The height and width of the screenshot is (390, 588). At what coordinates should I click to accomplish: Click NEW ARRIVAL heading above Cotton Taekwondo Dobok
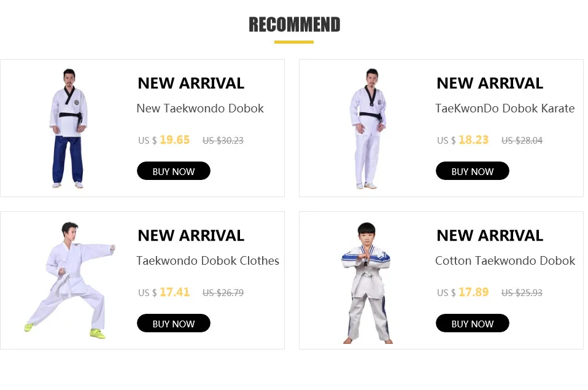pyautogui.click(x=490, y=235)
